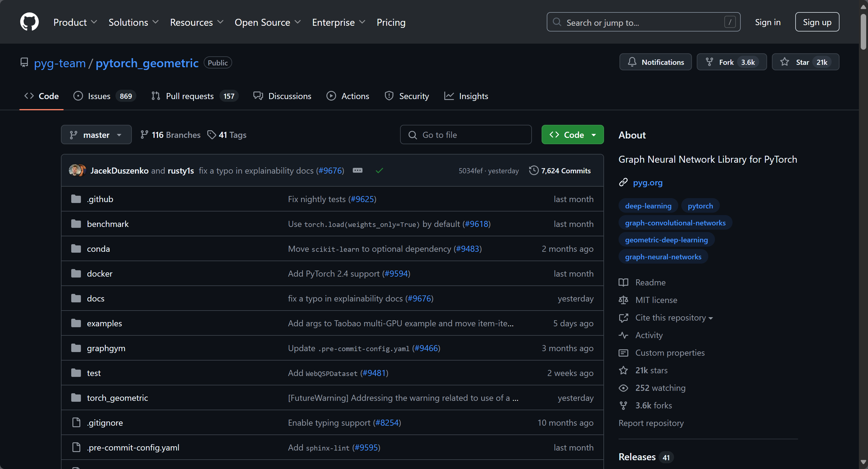Click the pyg.org website link
This screenshot has width=868, height=469.
tap(648, 182)
